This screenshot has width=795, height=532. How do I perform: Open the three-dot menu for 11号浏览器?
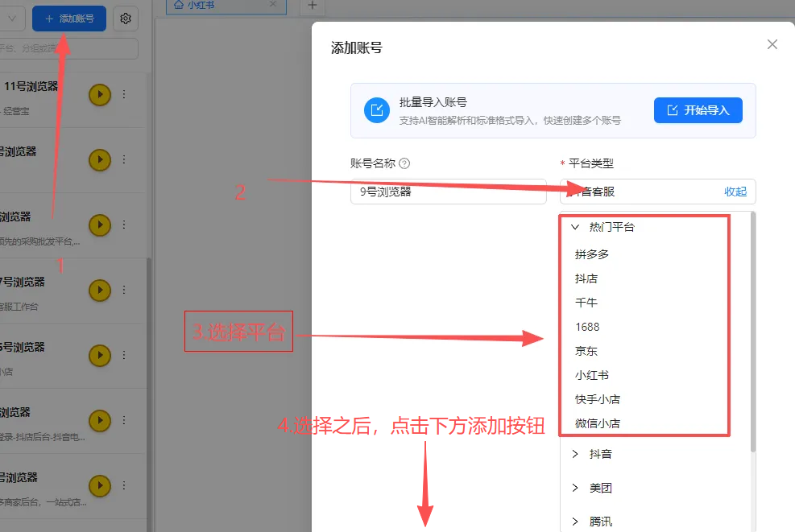[x=124, y=95]
